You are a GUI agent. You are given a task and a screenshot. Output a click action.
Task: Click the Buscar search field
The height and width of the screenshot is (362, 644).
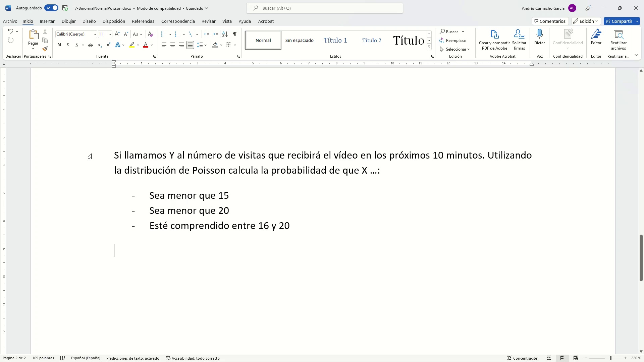(x=324, y=8)
